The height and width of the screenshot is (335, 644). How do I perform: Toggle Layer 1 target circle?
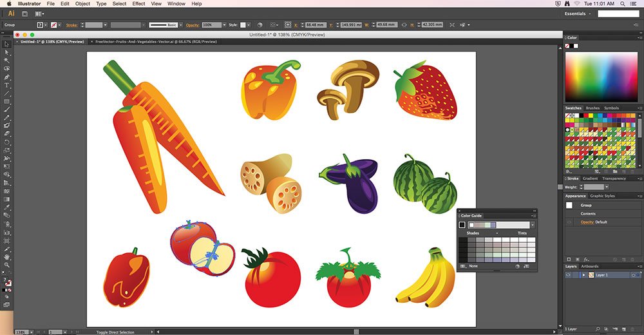click(x=633, y=275)
